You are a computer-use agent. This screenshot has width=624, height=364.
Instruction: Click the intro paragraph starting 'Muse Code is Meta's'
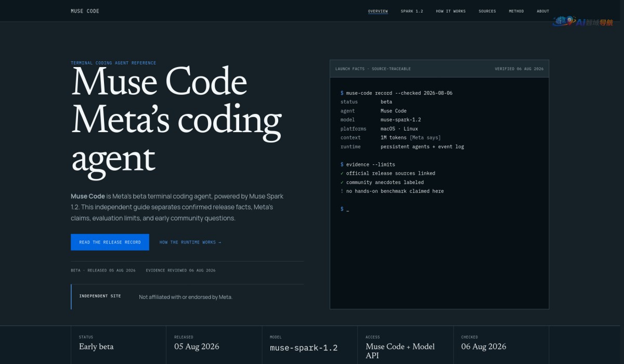[x=178, y=207]
